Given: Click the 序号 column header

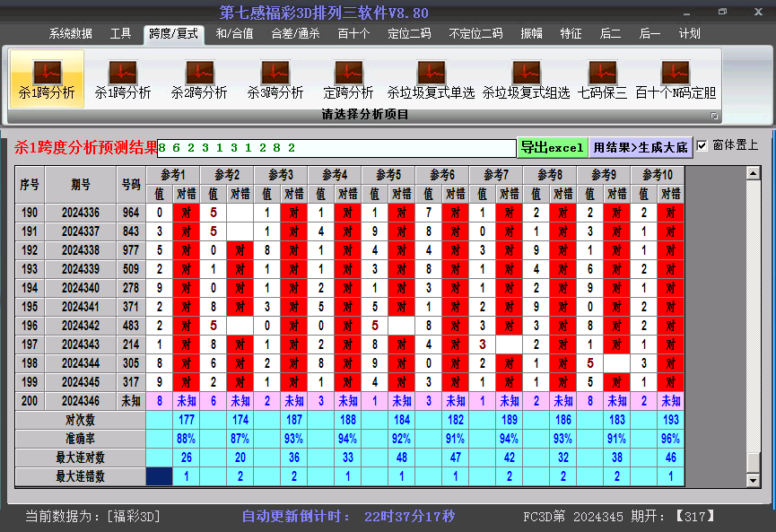Looking at the screenshot, I should [30, 185].
